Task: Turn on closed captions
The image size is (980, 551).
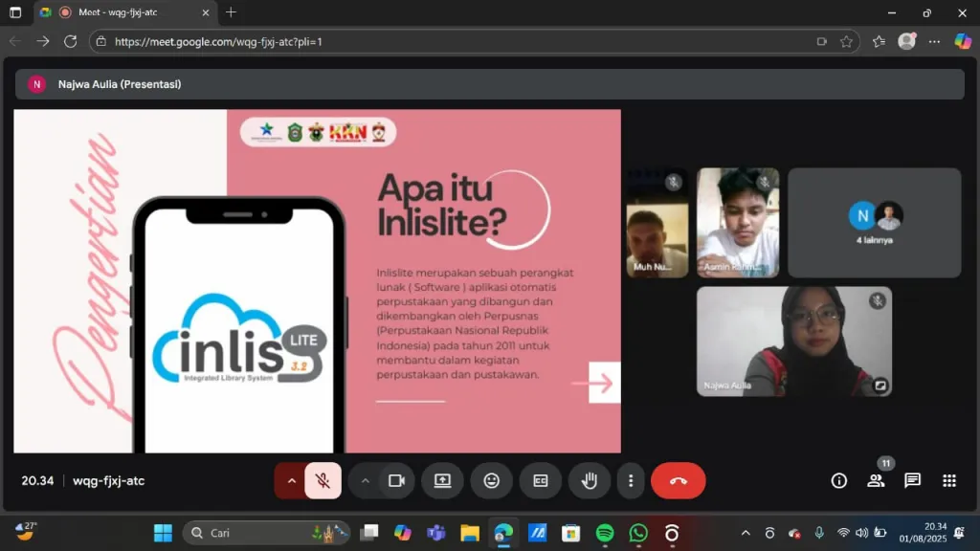Action: [x=541, y=481]
